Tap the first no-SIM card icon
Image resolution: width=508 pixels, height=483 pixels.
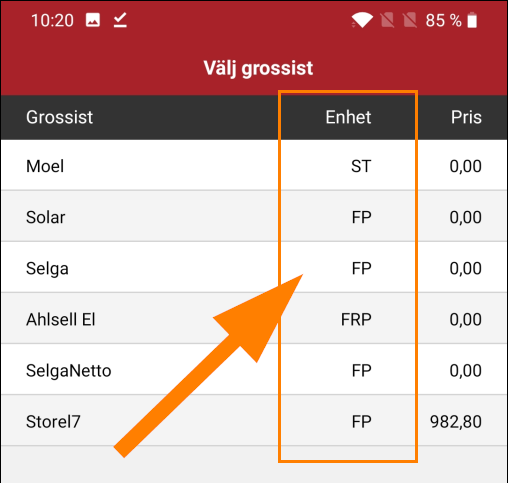pos(387,20)
